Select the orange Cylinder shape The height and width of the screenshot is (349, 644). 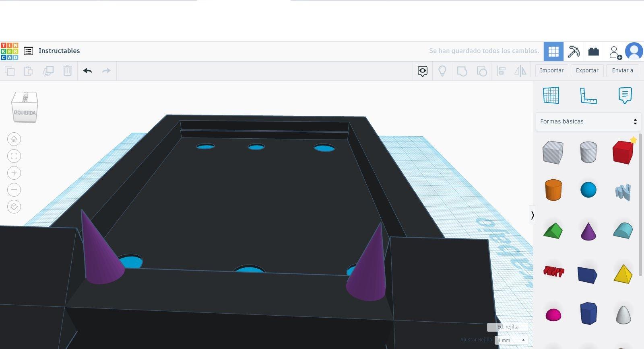pyautogui.click(x=553, y=190)
